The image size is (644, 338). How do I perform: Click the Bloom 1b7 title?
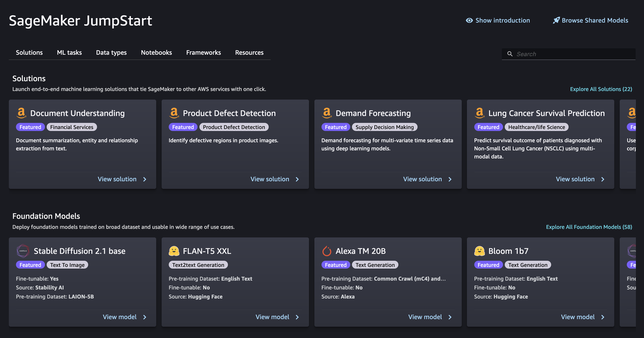[508, 251]
